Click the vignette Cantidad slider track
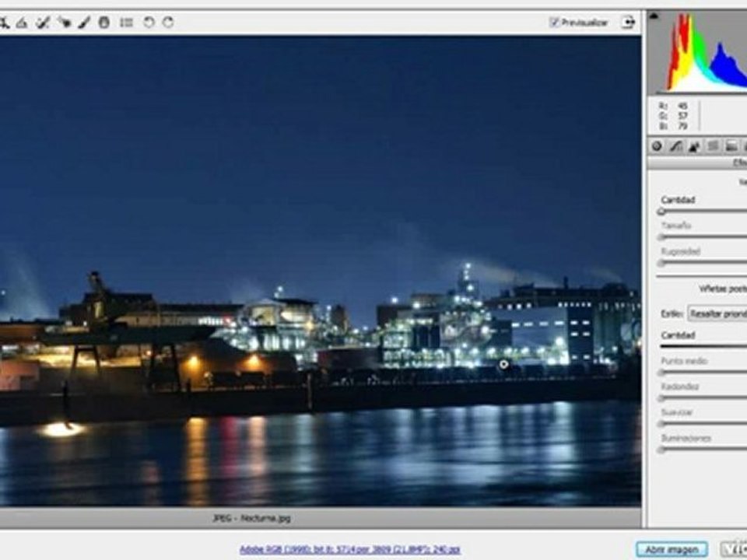Image resolution: width=747 pixels, height=560 pixels. tap(703, 346)
